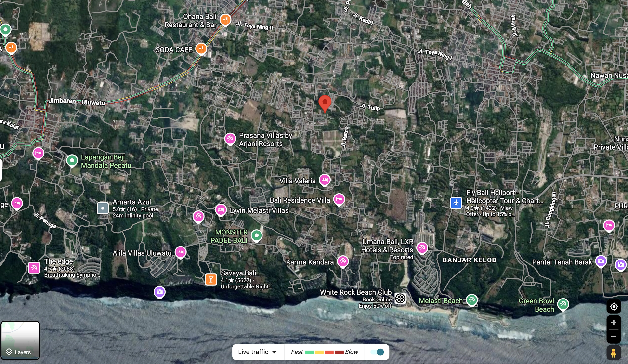Select the Pantai Tanah Barak camera pin
The height and width of the screenshot is (364, 628).
coord(601,261)
